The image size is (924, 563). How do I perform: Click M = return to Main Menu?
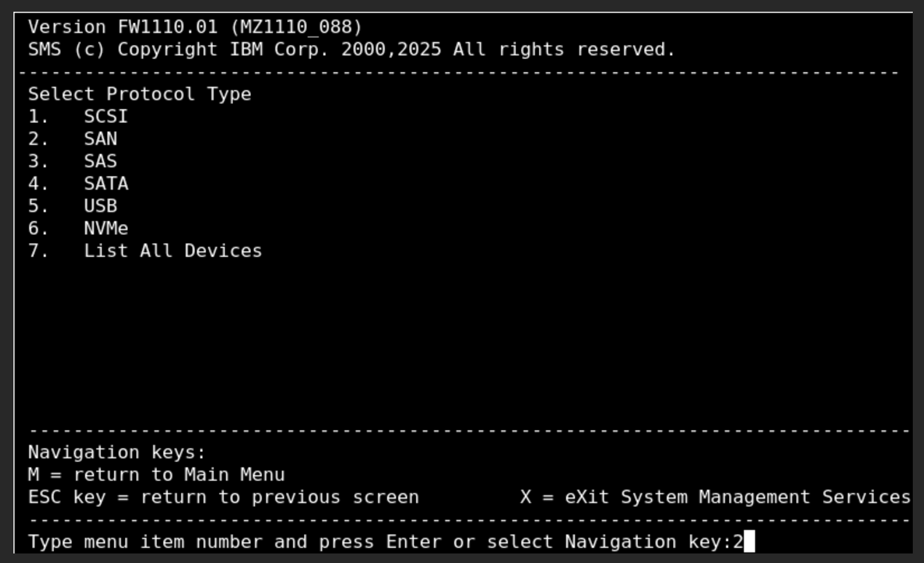coord(157,475)
